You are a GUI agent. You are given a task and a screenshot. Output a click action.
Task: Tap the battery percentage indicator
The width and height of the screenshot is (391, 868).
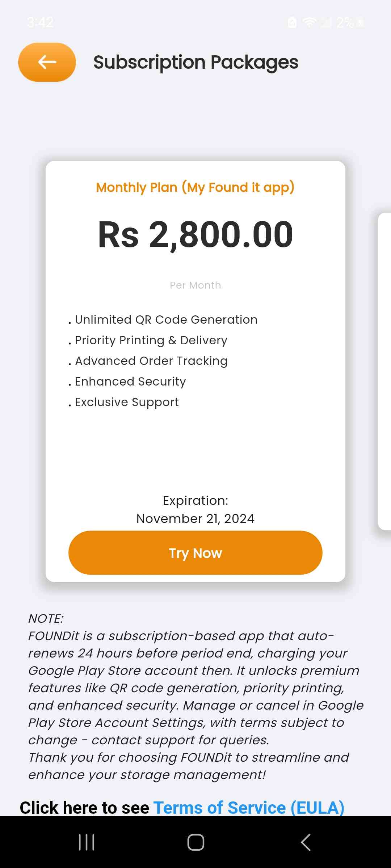pos(345,22)
